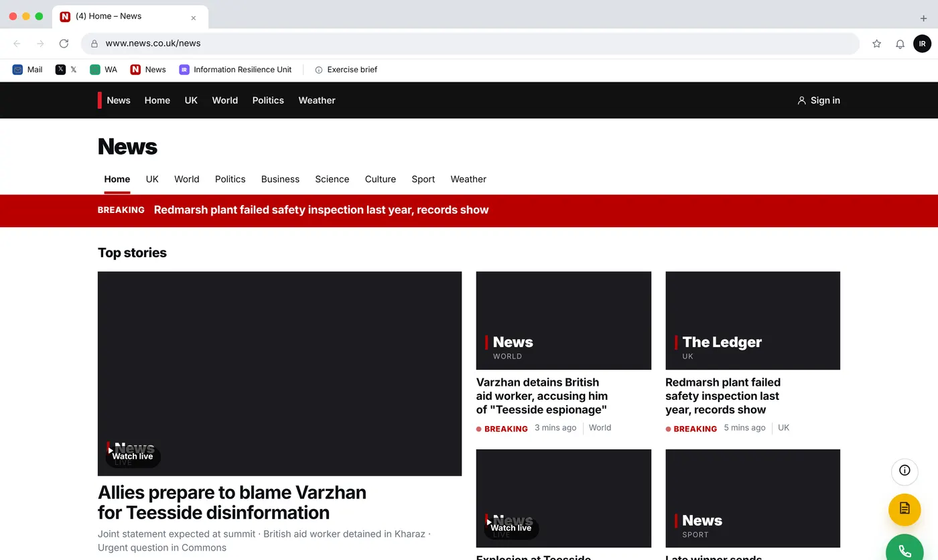Open the Exercise brief bookmark

[346, 70]
